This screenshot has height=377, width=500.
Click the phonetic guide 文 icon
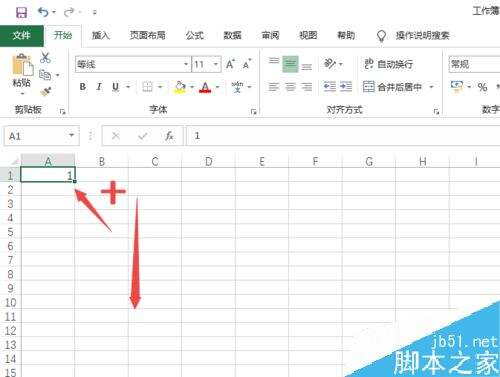237,87
